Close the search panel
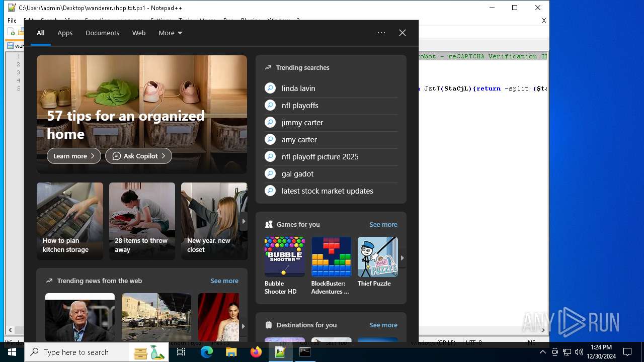Image resolution: width=644 pixels, height=362 pixels. coord(403,33)
